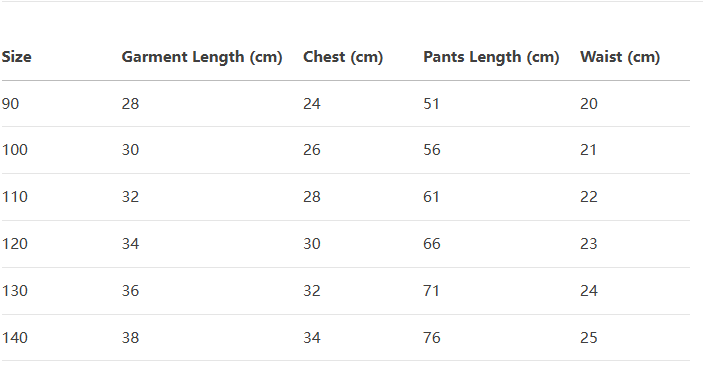
Task: Click the Pants Length (cm) header
Action: pyautogui.click(x=491, y=57)
